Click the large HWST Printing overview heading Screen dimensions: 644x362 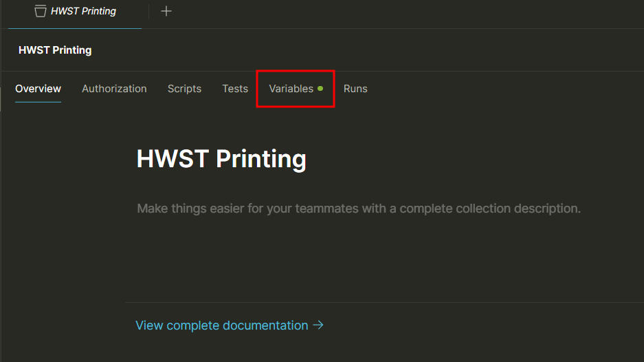pos(221,159)
